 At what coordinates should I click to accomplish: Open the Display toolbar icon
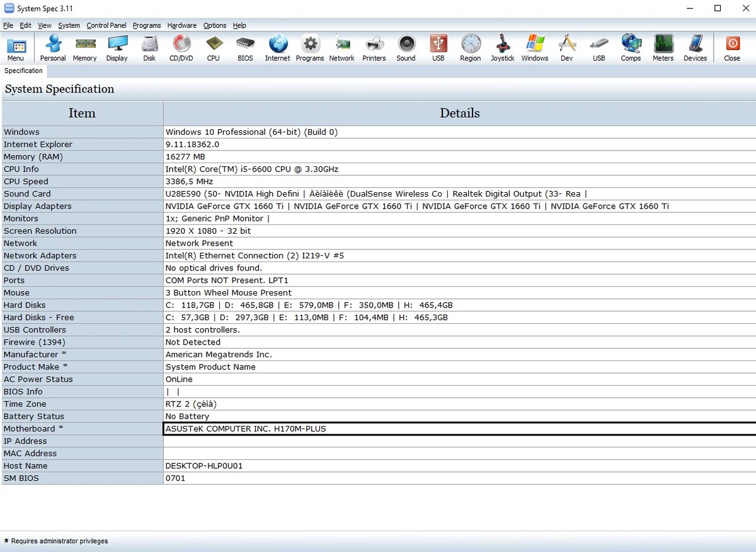click(x=117, y=49)
